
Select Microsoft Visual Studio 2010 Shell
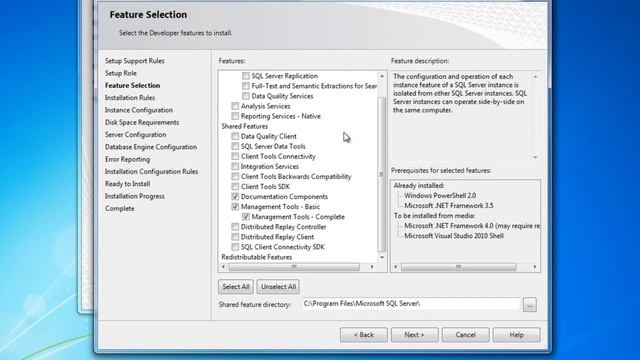coord(454,236)
